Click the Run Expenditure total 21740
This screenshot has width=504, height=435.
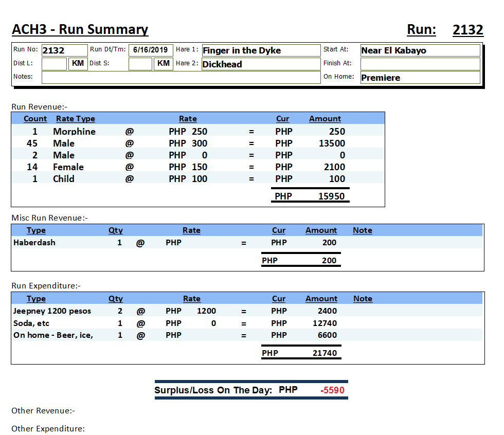325,353
